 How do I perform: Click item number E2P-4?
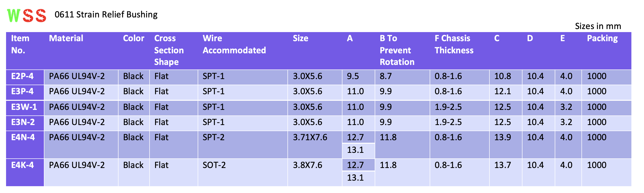[x=22, y=76]
